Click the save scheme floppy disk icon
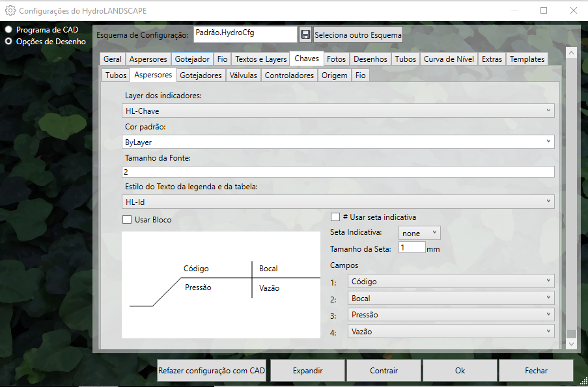This screenshot has height=387, width=588. click(305, 34)
